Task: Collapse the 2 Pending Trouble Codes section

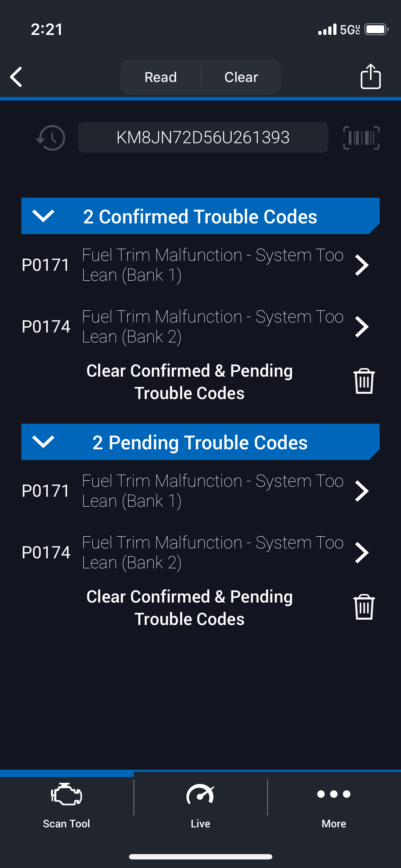Action: (43, 442)
